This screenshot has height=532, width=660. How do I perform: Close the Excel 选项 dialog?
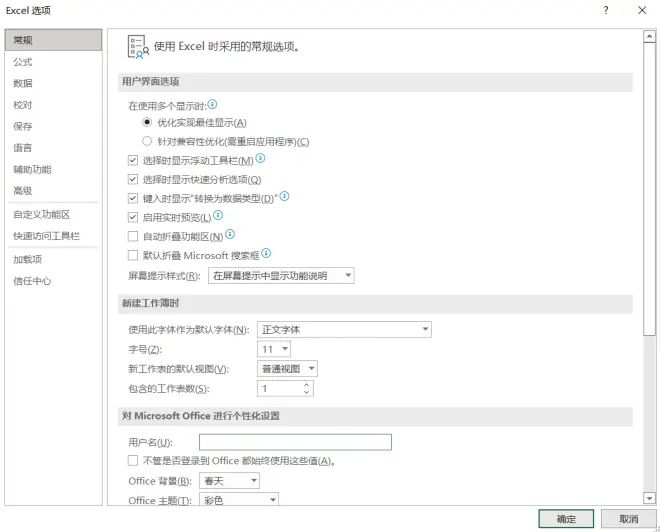(x=642, y=10)
